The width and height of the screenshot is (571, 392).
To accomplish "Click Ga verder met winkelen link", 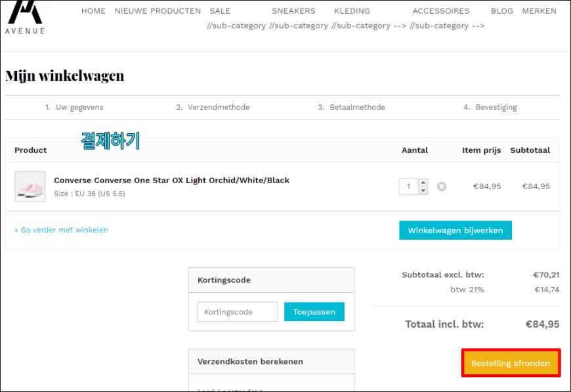I will coord(61,230).
